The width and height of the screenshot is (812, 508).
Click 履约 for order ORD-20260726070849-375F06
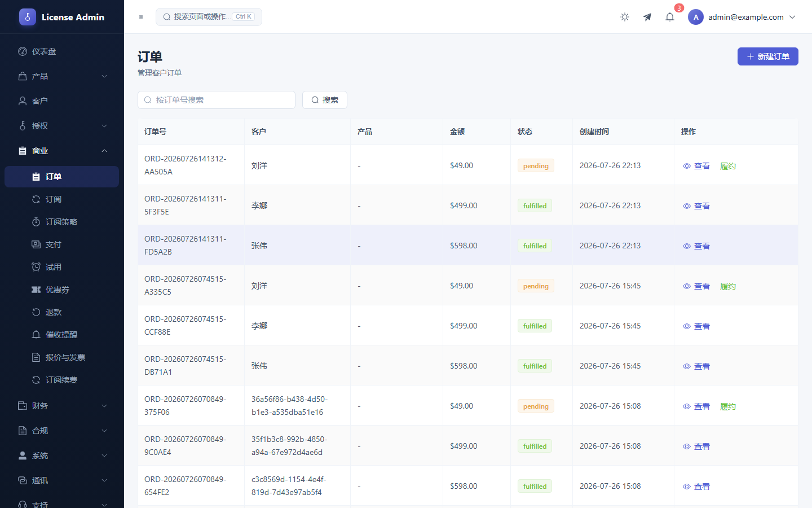[728, 406]
